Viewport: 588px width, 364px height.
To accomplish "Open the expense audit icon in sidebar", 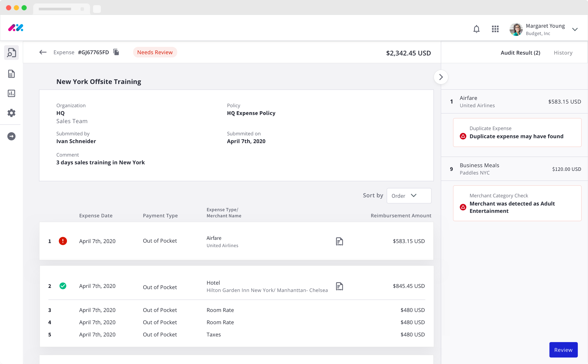I will tap(11, 52).
